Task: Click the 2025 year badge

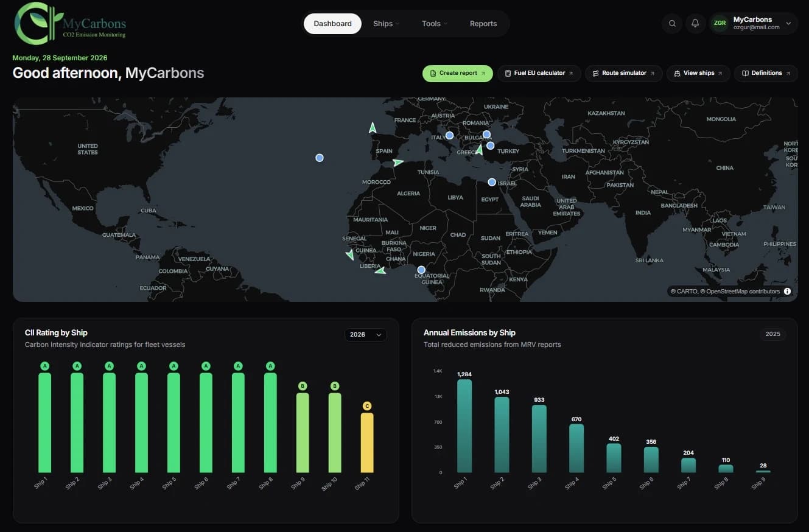Action: click(x=772, y=334)
